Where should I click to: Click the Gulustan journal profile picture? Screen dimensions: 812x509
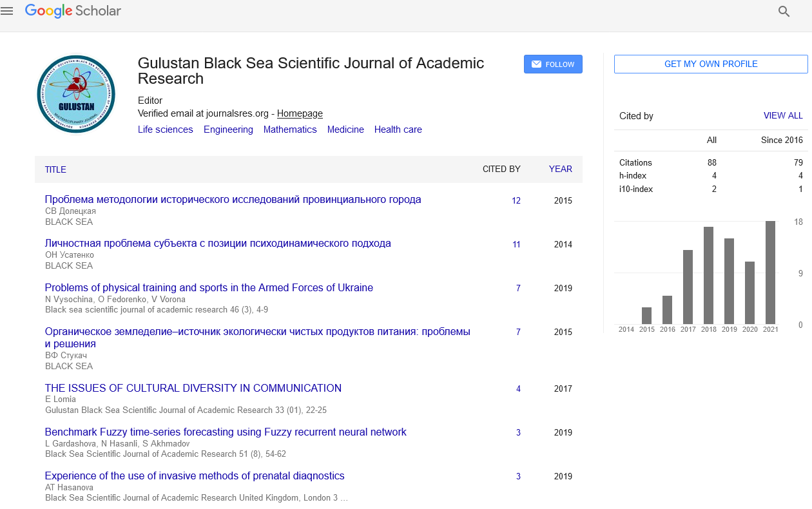coord(76,94)
